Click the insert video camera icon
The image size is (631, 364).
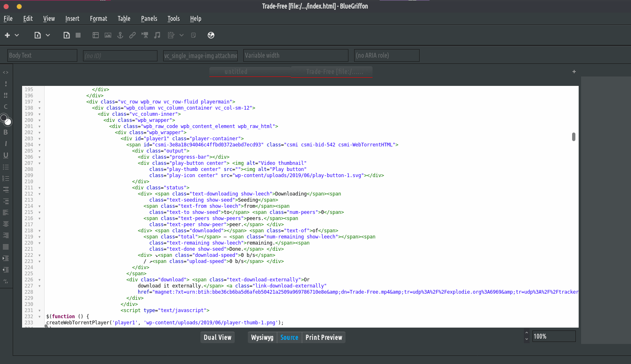point(145,35)
